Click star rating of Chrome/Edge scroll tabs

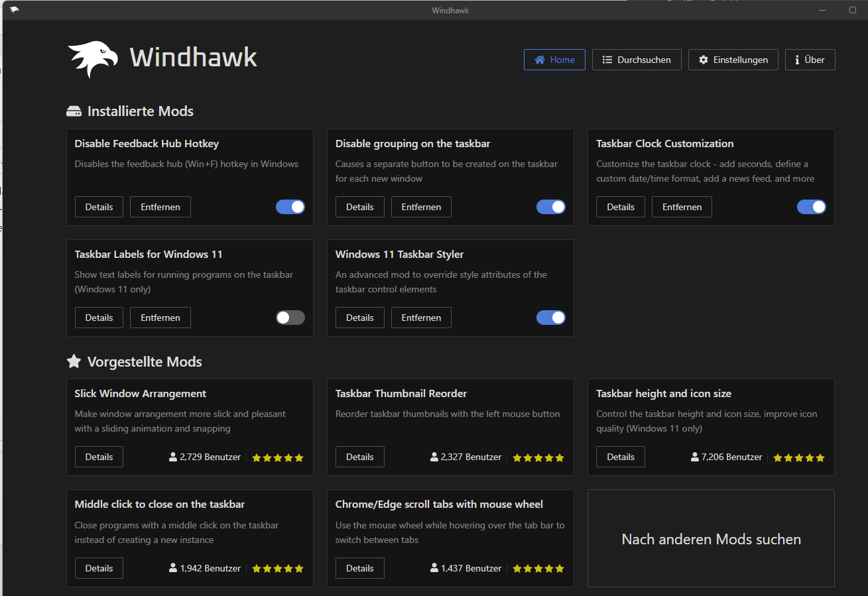point(538,569)
